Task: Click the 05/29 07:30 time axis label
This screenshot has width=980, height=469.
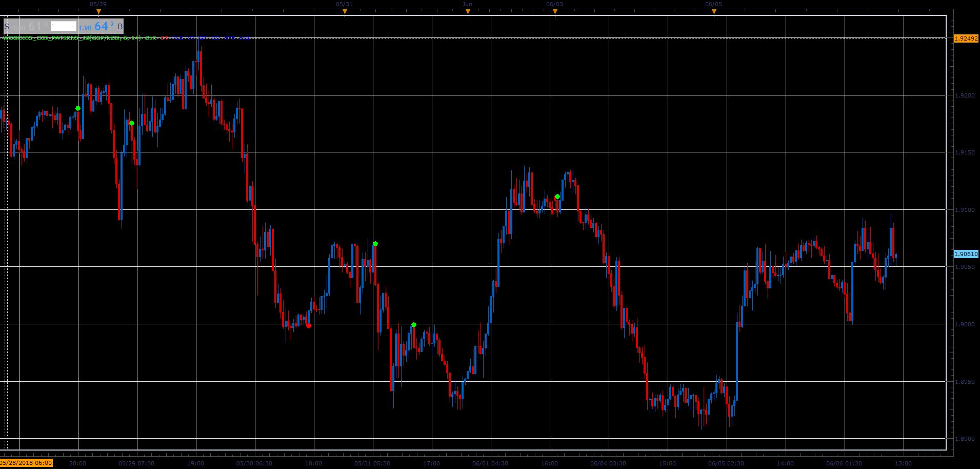Action: pyautogui.click(x=136, y=463)
